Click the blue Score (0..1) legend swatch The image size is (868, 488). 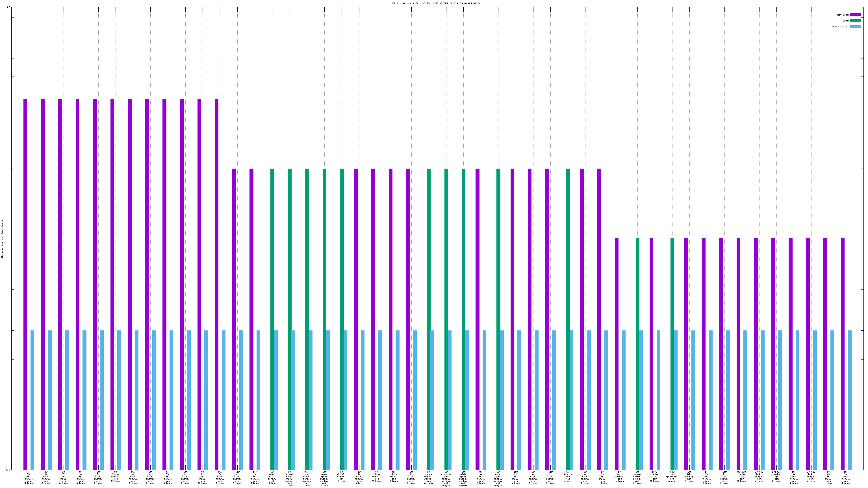855,27
